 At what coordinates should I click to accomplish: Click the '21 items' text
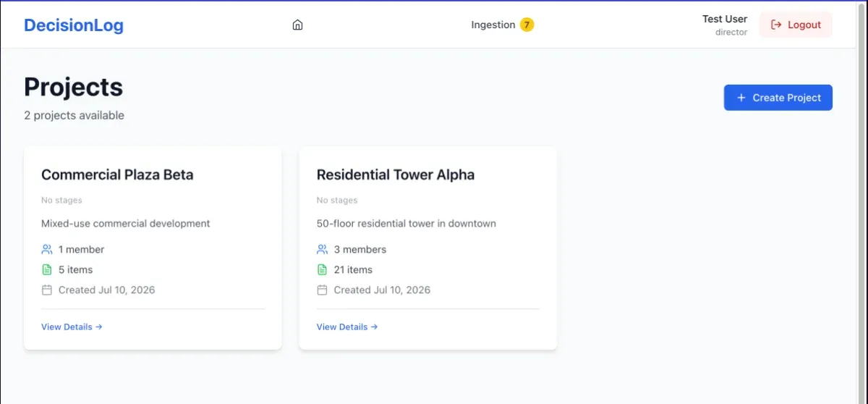pos(353,269)
